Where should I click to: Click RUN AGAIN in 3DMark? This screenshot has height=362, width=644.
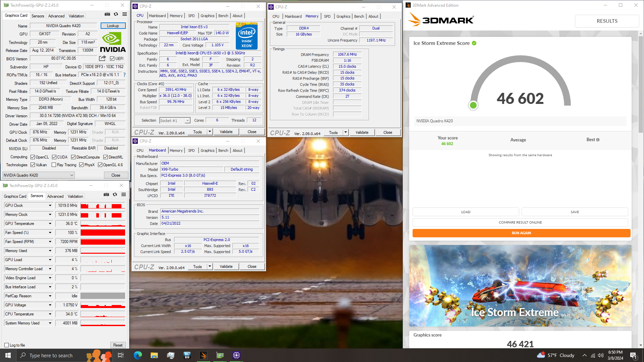(x=521, y=233)
